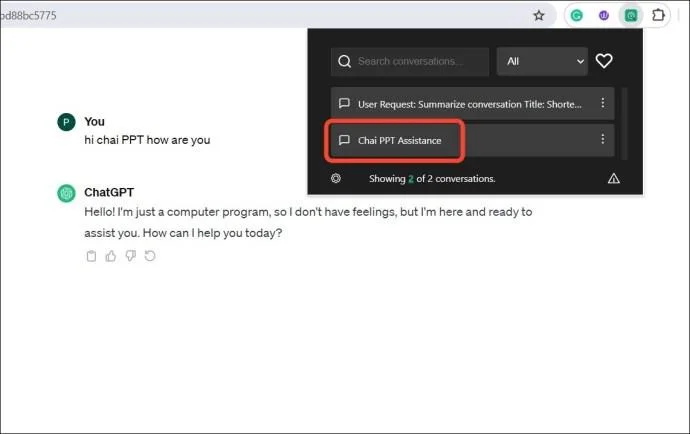Show favorites with the heart icon
Image resolution: width=690 pixels, height=434 pixels.
pos(604,61)
